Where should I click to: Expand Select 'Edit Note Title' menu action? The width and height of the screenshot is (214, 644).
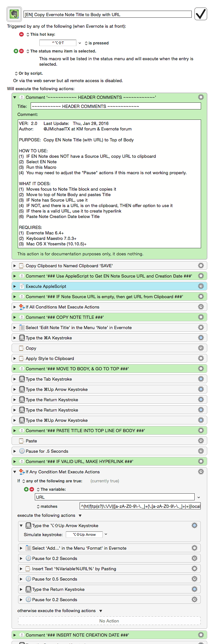15,327
